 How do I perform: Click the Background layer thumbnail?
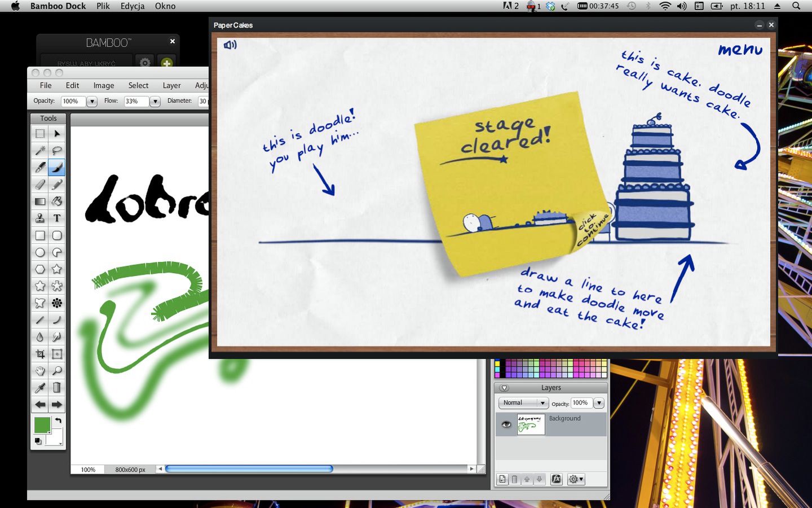coord(531,424)
